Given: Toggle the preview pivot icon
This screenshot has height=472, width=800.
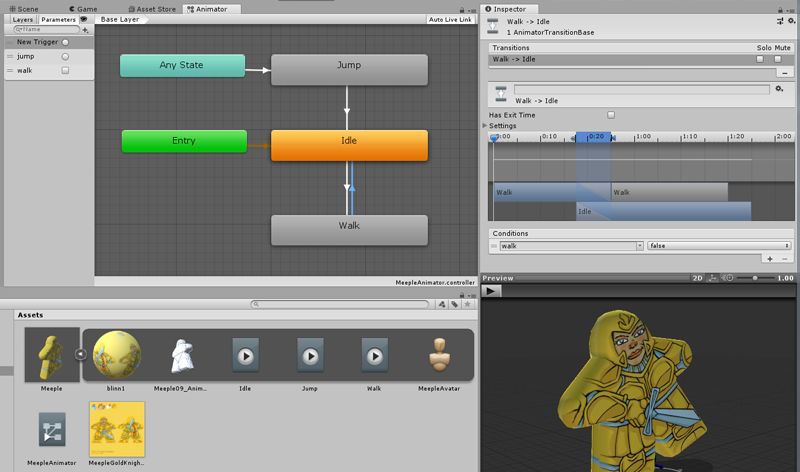Looking at the screenshot, I should click(x=712, y=278).
